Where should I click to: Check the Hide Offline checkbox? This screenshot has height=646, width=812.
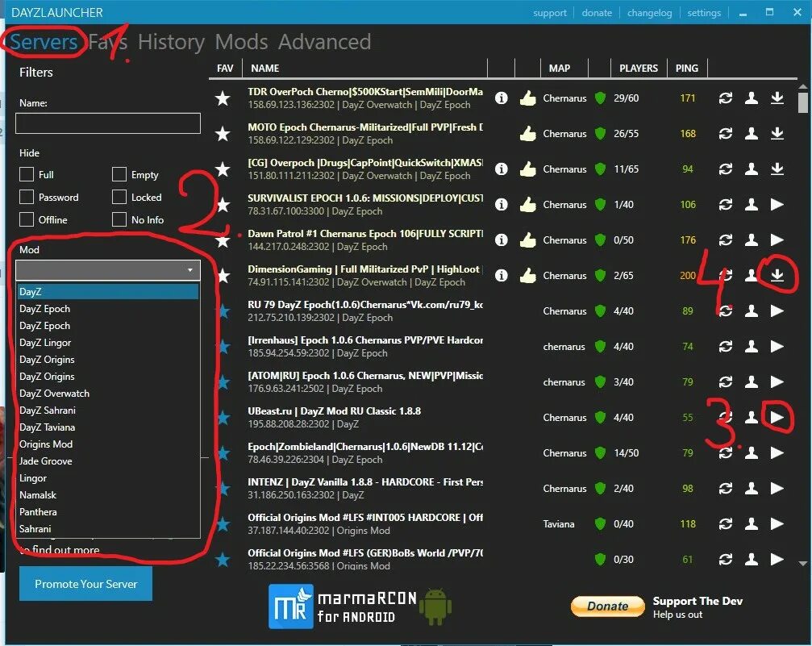pyautogui.click(x=27, y=219)
